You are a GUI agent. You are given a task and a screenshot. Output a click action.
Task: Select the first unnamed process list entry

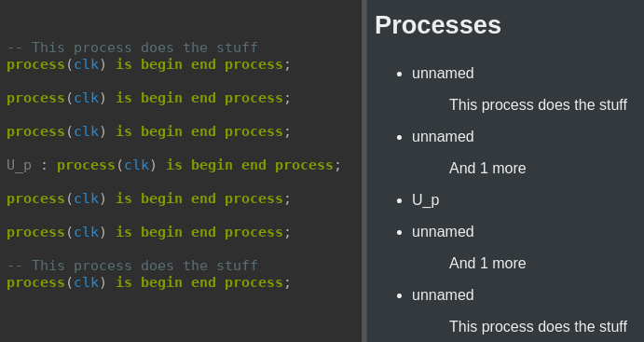[443, 73]
